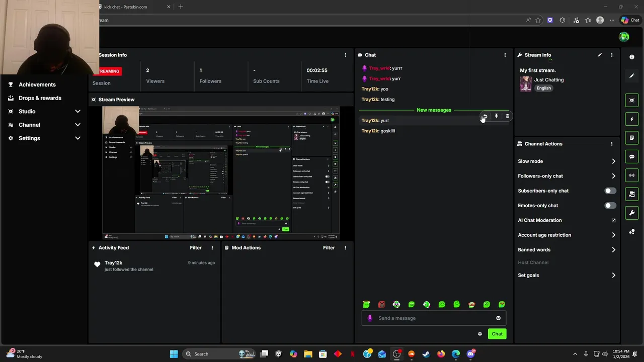Focus the Send a message field
The image size is (644, 362).
coord(434,318)
